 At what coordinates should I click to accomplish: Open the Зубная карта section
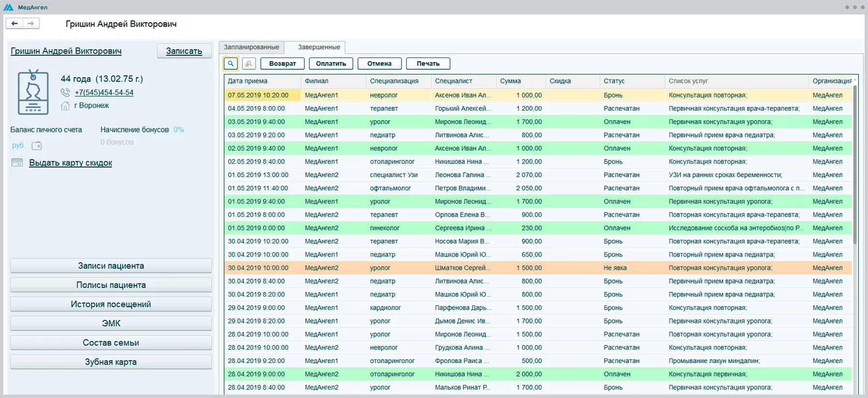click(x=111, y=362)
